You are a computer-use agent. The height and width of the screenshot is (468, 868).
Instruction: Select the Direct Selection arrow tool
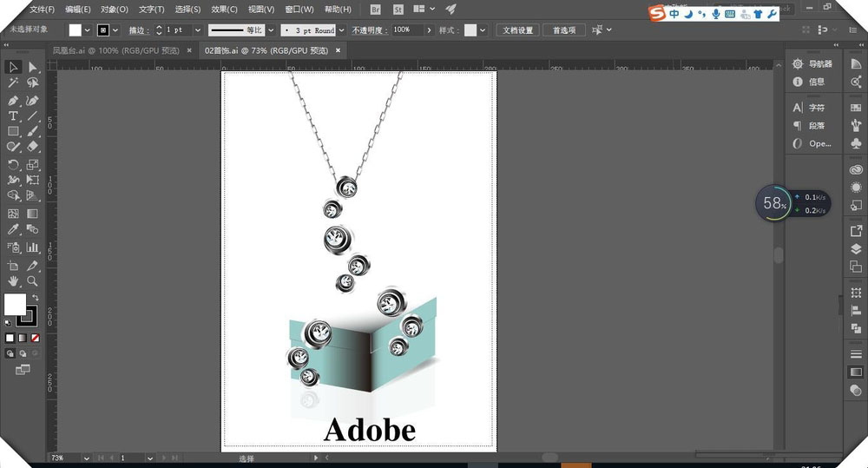click(x=33, y=67)
